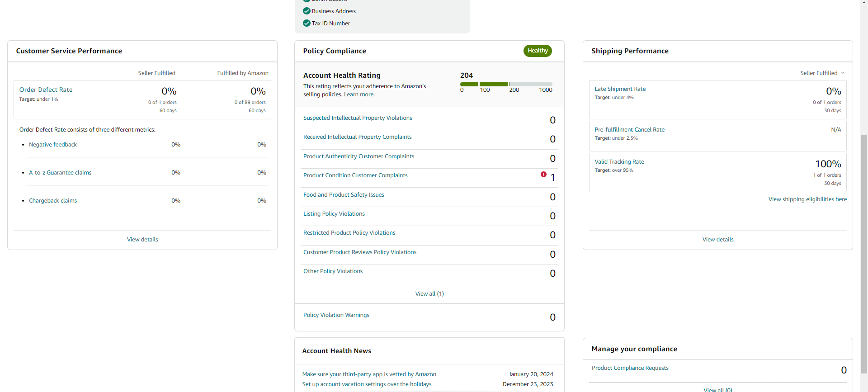Viewport: 868px width, 392px height.
Task: Click the N/A value for Pre-fulfillment Cancel Rate
Action: pos(836,130)
